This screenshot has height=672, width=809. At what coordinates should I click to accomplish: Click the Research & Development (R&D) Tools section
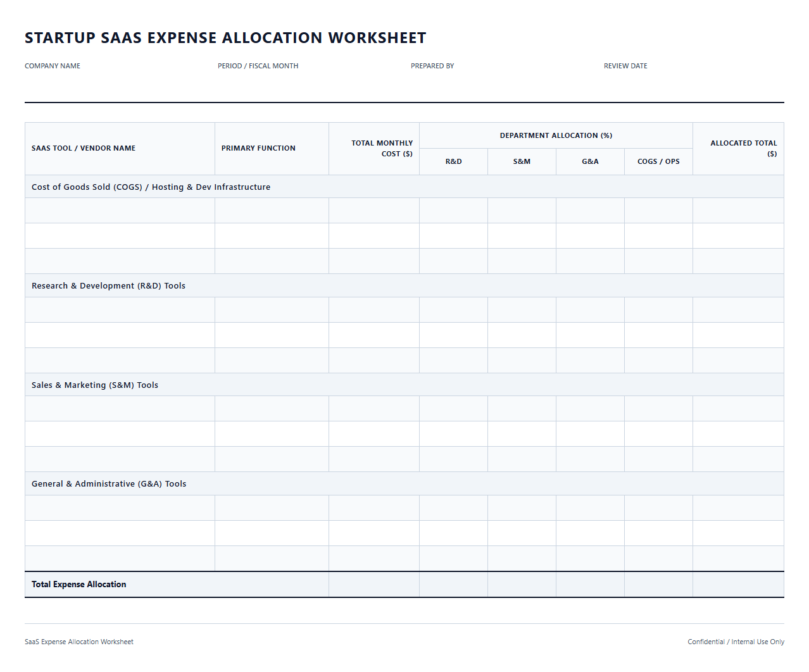coord(404,285)
